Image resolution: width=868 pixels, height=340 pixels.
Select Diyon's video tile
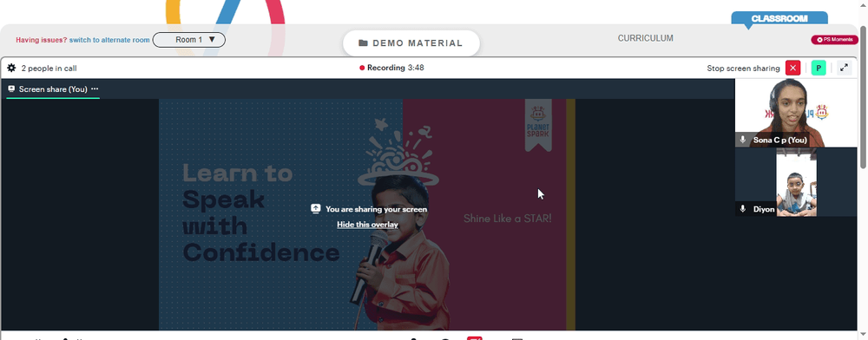pyautogui.click(x=795, y=182)
